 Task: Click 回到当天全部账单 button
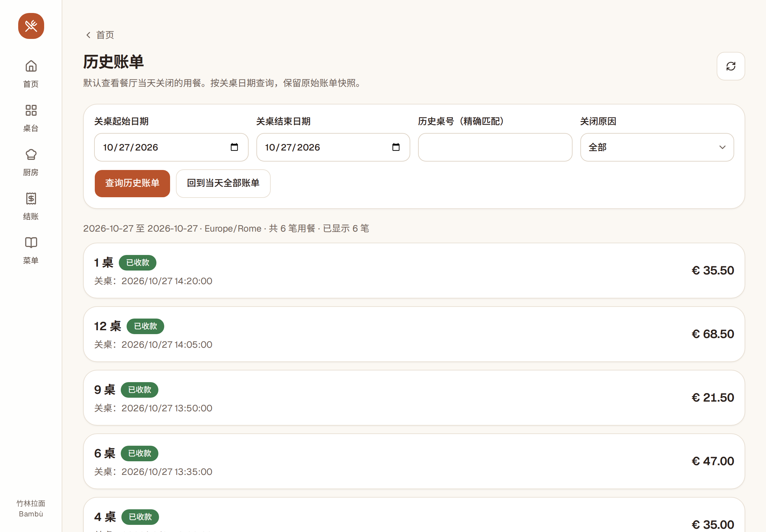tap(223, 183)
